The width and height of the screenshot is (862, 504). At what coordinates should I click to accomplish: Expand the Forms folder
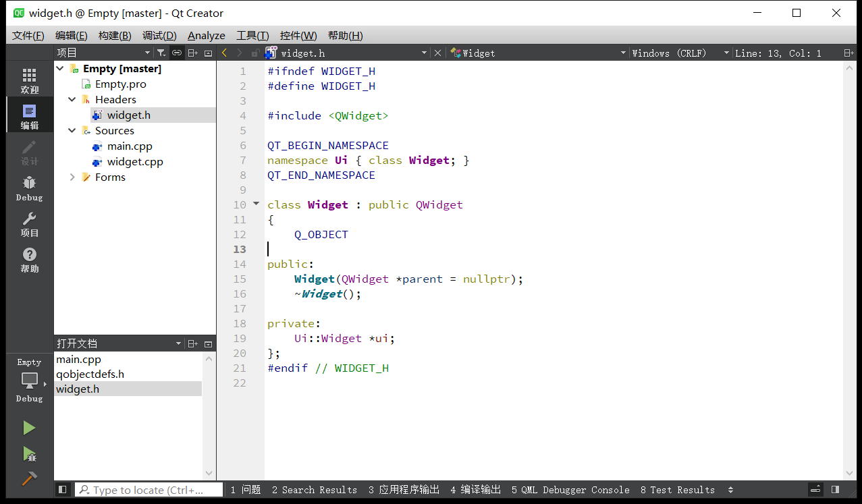click(72, 177)
